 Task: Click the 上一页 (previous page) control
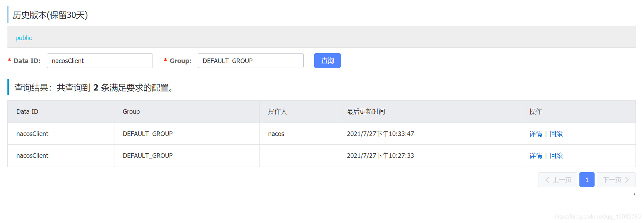pyautogui.click(x=557, y=180)
